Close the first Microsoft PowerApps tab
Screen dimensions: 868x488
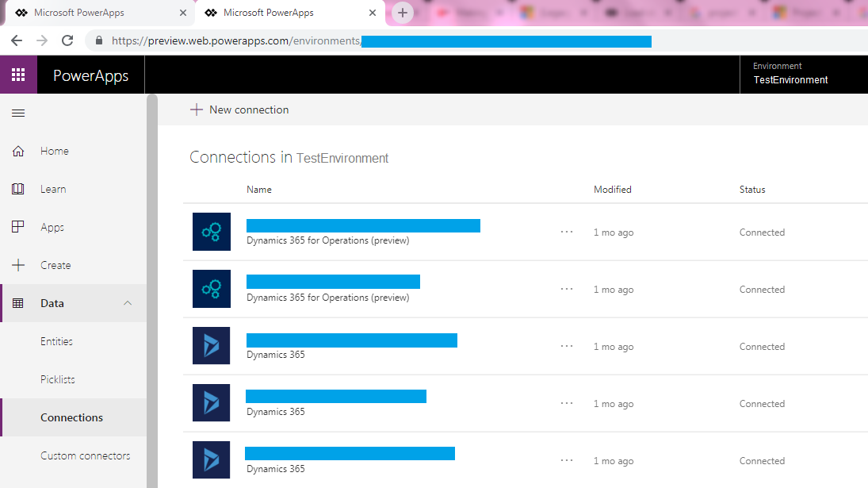[183, 13]
